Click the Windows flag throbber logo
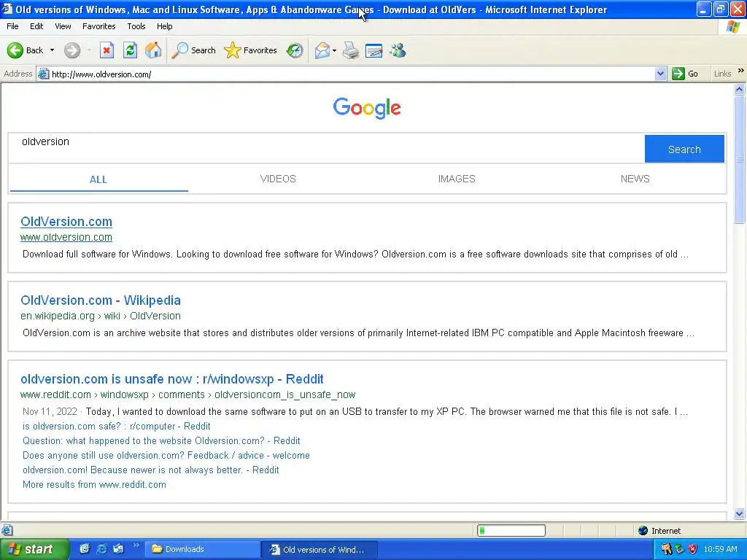747x560 pixels. point(733,26)
